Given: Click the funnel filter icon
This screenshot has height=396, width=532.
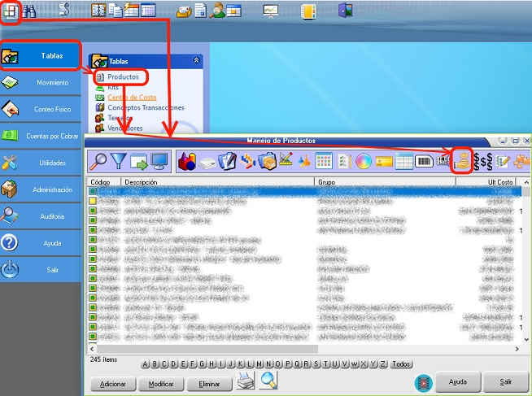Looking at the screenshot, I should [118, 160].
